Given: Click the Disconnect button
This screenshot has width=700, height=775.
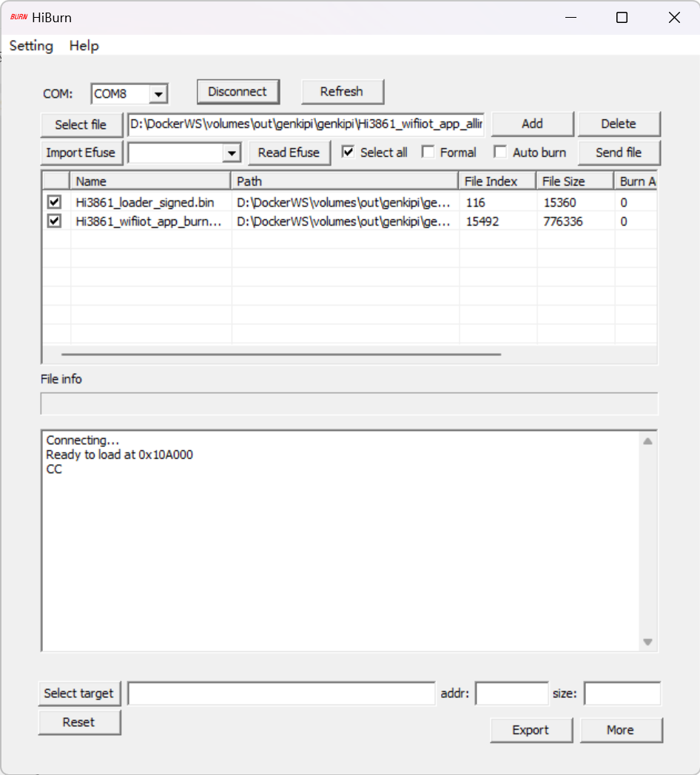Looking at the screenshot, I should point(238,92).
